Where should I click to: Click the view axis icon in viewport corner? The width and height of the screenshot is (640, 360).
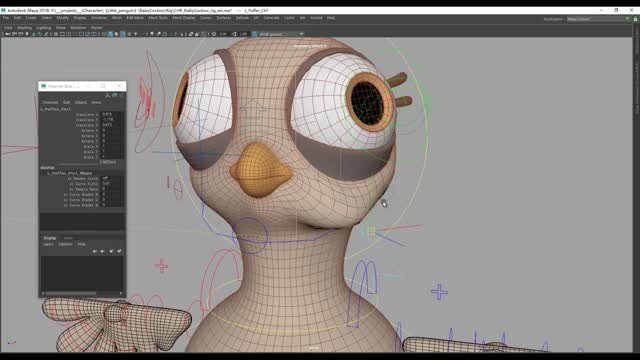(x=11, y=341)
